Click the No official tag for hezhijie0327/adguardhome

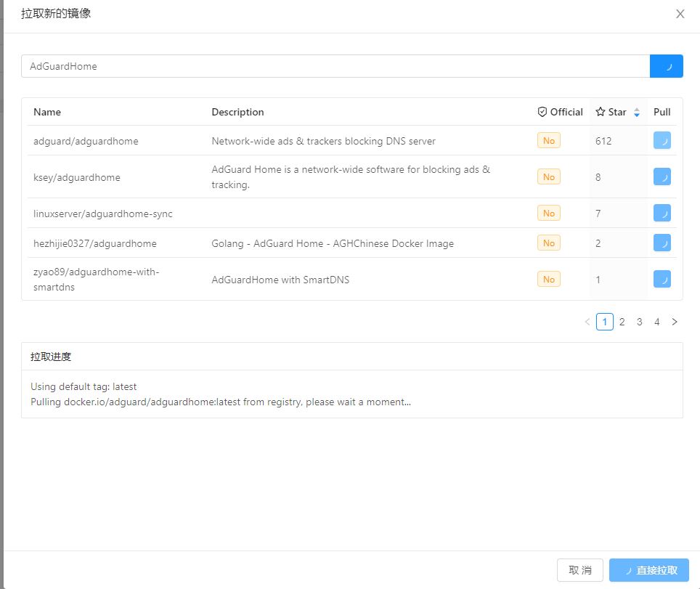click(x=549, y=243)
